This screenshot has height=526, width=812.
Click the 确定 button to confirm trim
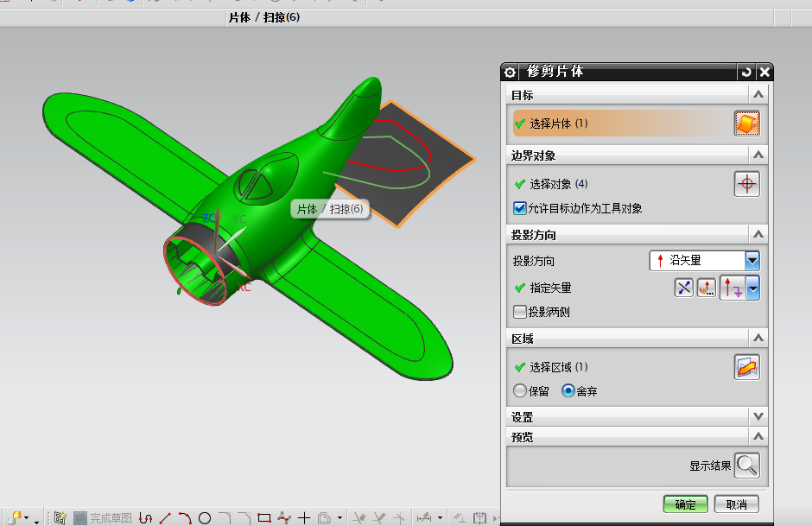687,504
